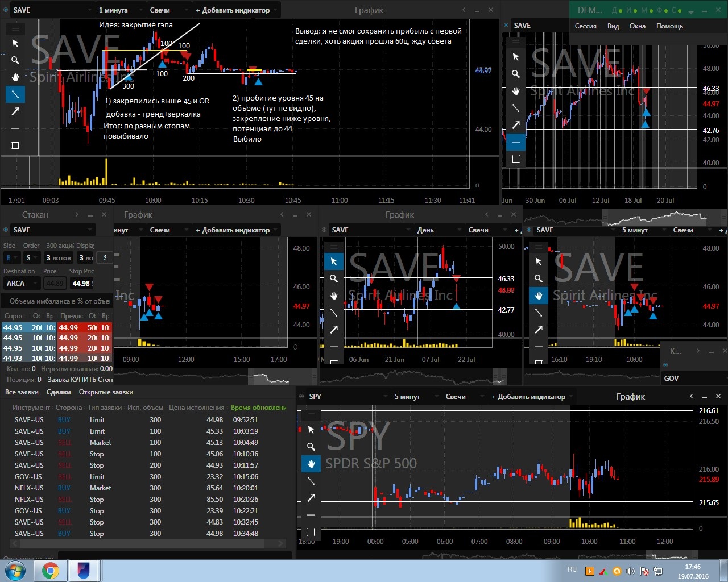
Task: Choose the rectangle drawing tool in SPY chart
Action: coord(311,532)
